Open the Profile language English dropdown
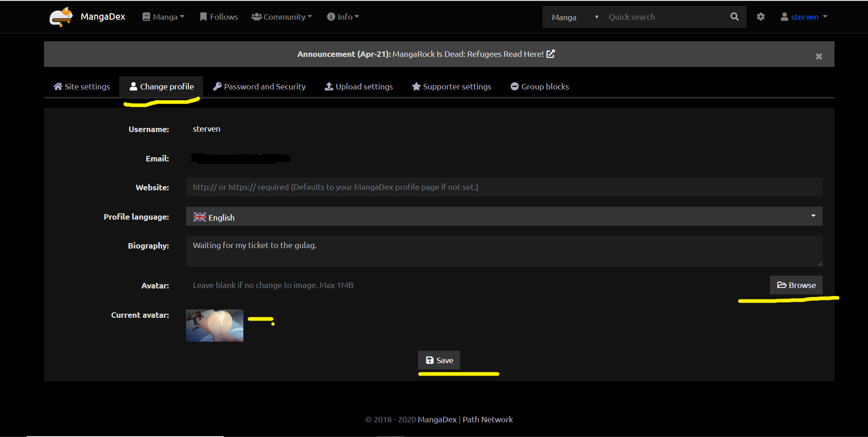Image resolution: width=868 pixels, height=437 pixels. [504, 217]
